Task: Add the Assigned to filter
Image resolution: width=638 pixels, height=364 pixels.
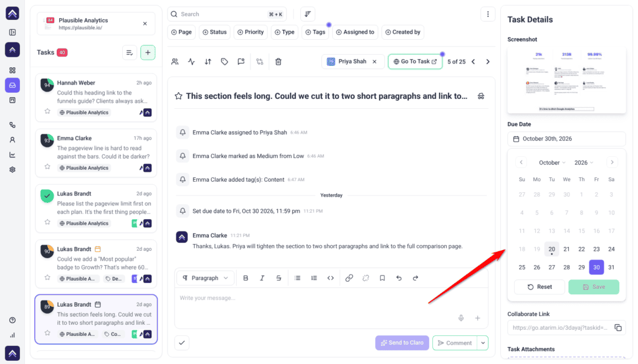Action: 355,32
